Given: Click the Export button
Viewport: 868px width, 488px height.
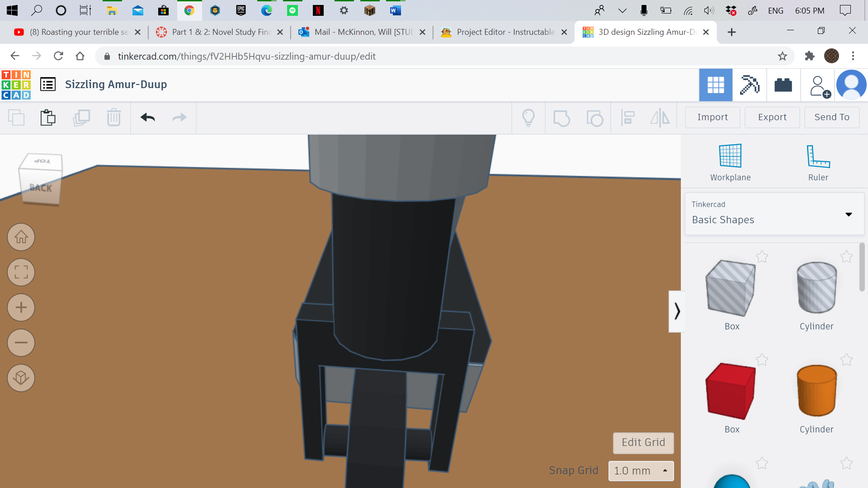Looking at the screenshot, I should tap(772, 117).
